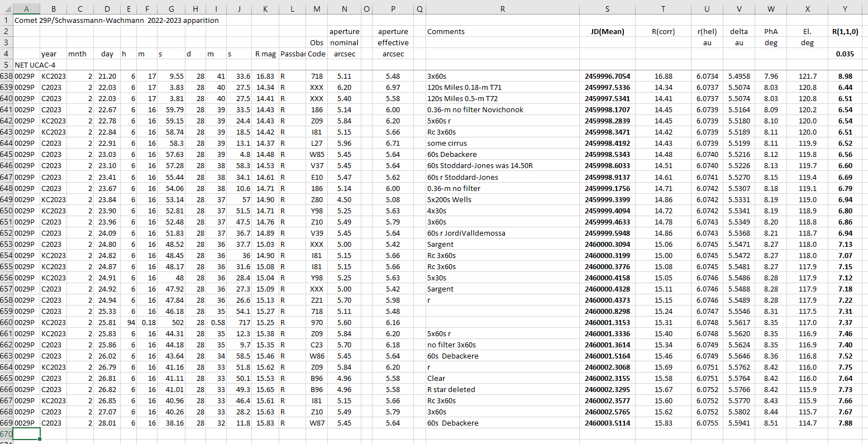Select the 'Clear' comment cell

(x=502, y=378)
